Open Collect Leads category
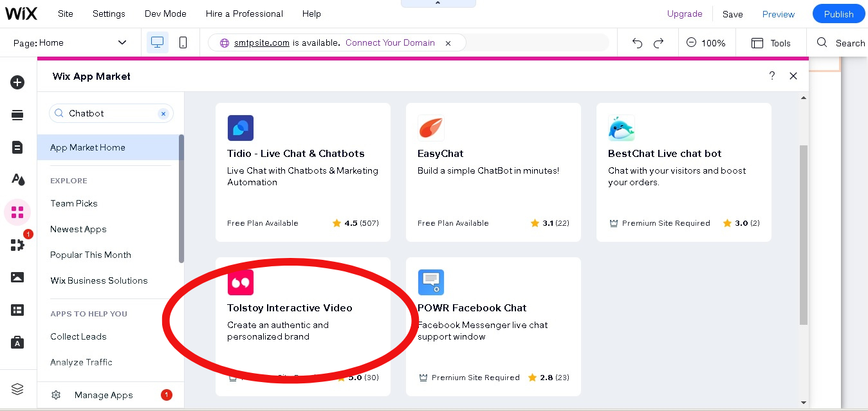This screenshot has width=868, height=411. tap(78, 336)
